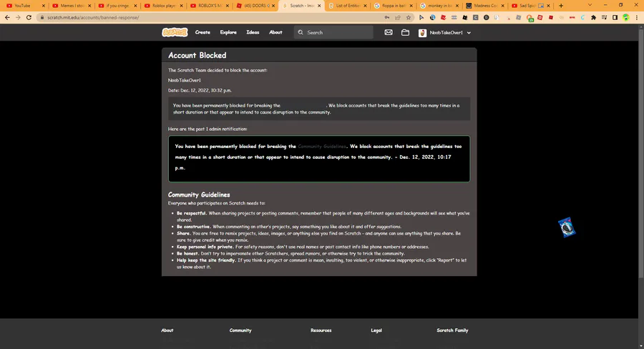Click the Resources footer heading

(x=321, y=330)
